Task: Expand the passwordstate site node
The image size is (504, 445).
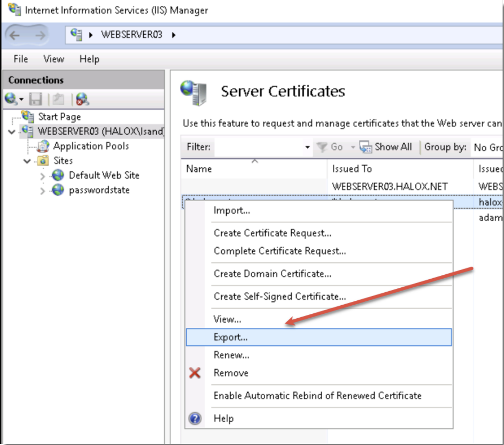Action: click(42, 190)
